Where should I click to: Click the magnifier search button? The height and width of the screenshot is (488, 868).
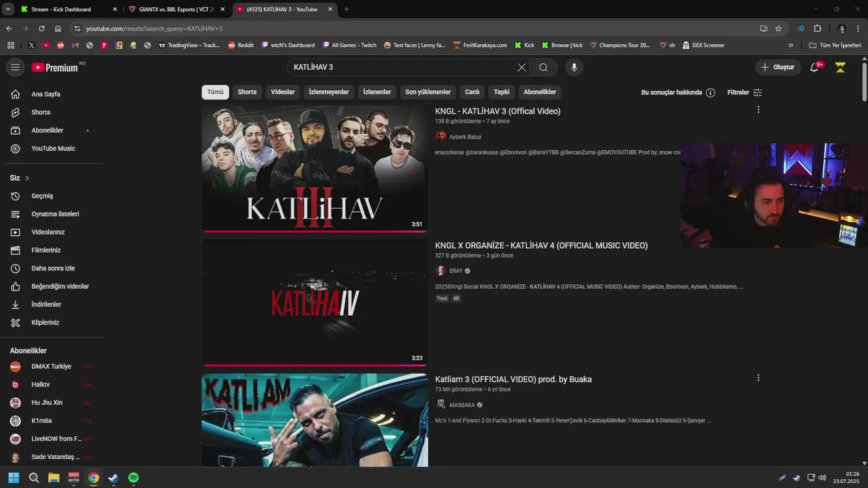pyautogui.click(x=543, y=67)
